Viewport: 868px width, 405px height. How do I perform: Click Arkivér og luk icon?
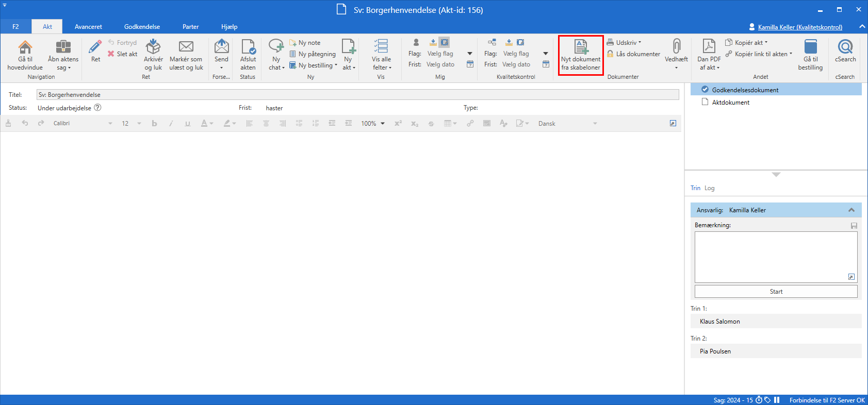[x=153, y=47]
